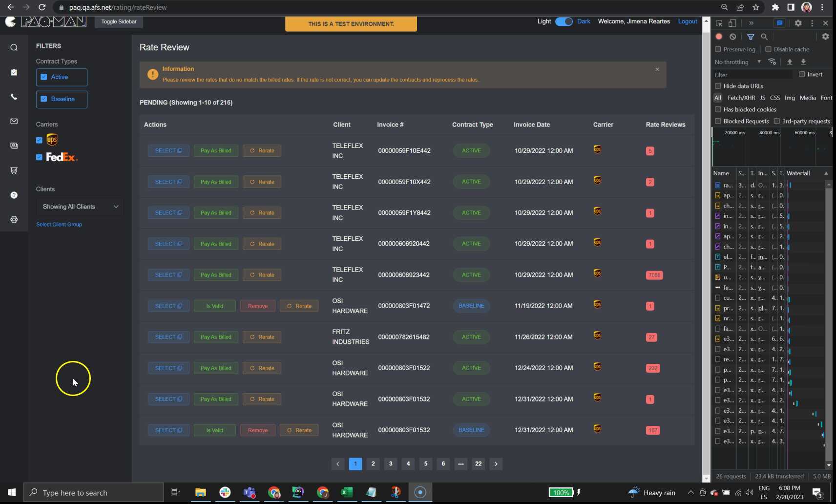
Task: Open the mail envelope icon in sidebar
Action: [x=14, y=121]
